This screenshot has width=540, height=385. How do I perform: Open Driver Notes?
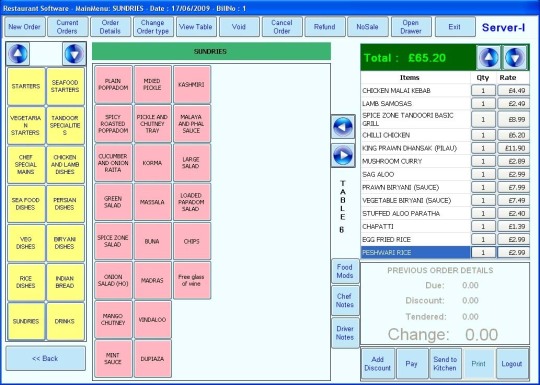[x=345, y=333]
